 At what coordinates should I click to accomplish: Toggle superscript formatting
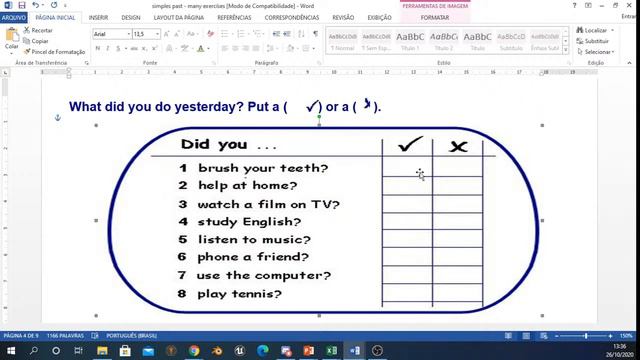pos(154,49)
